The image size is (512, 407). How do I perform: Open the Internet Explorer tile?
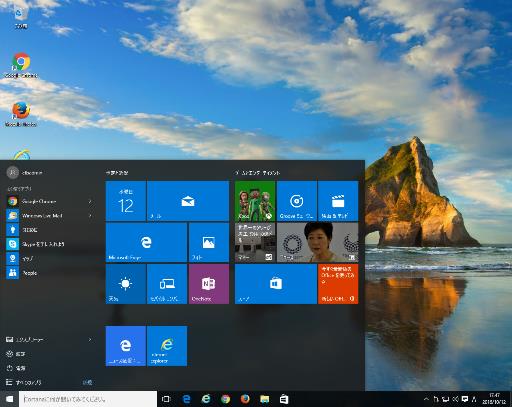[x=167, y=346]
